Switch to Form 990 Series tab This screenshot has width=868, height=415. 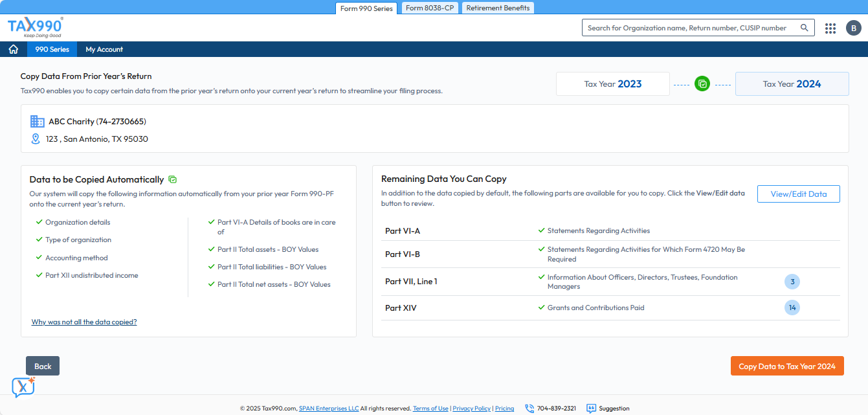coord(366,8)
